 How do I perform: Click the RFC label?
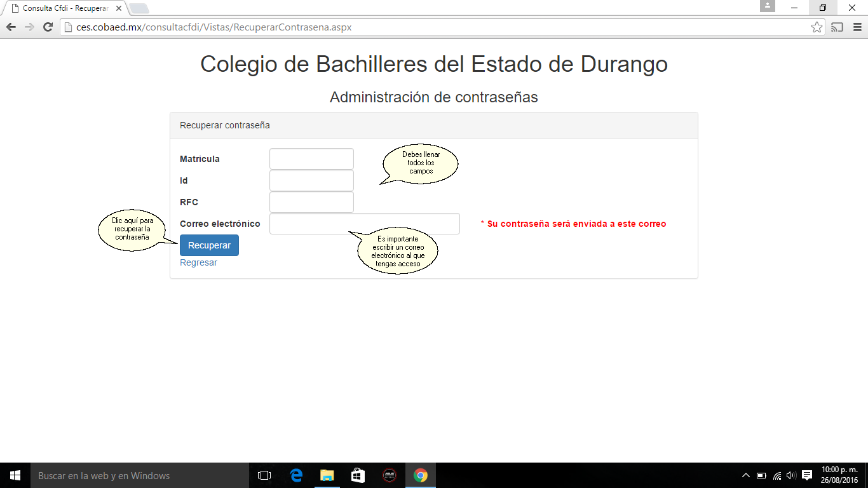coord(189,202)
